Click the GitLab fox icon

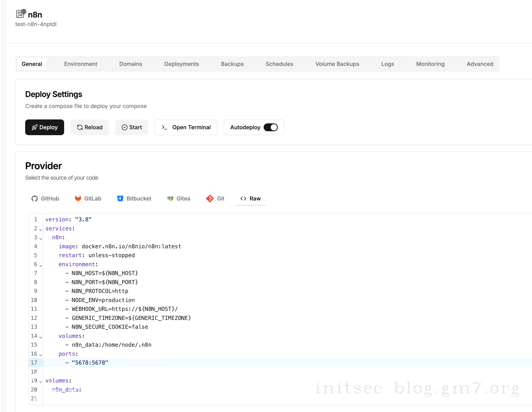pyautogui.click(x=78, y=199)
